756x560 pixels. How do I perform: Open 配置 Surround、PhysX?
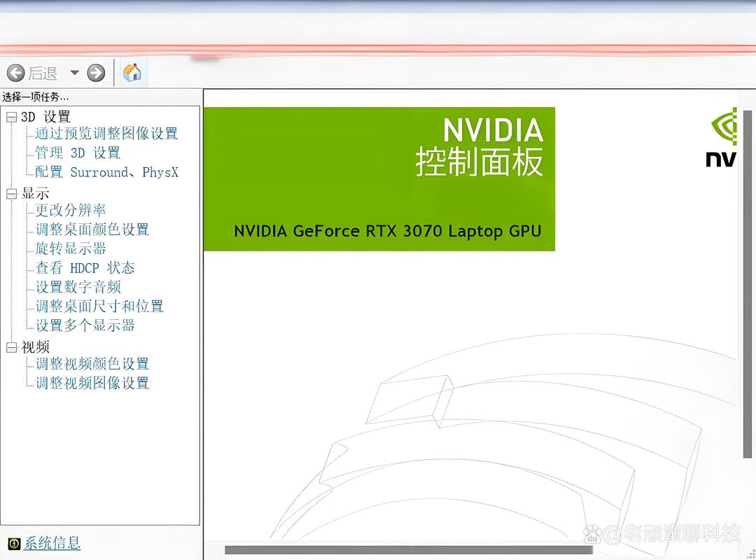[106, 172]
